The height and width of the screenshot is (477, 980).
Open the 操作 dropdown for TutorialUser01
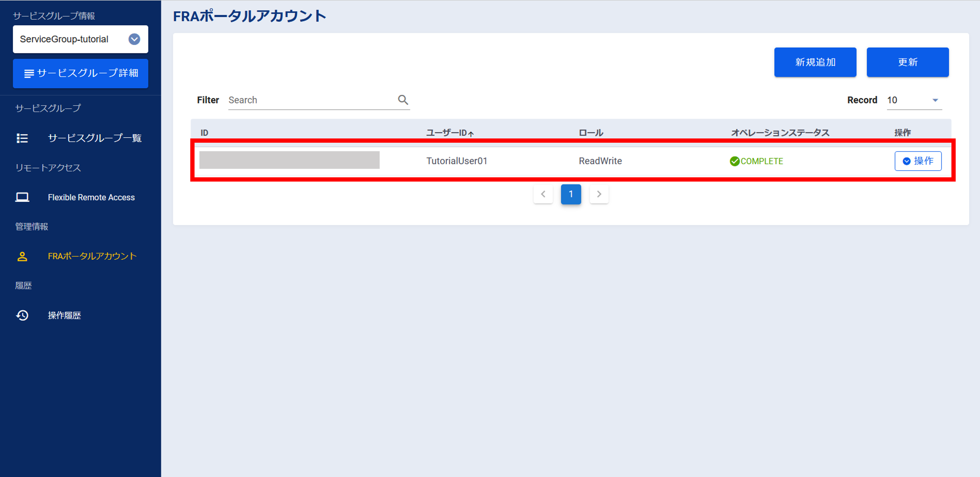918,161
